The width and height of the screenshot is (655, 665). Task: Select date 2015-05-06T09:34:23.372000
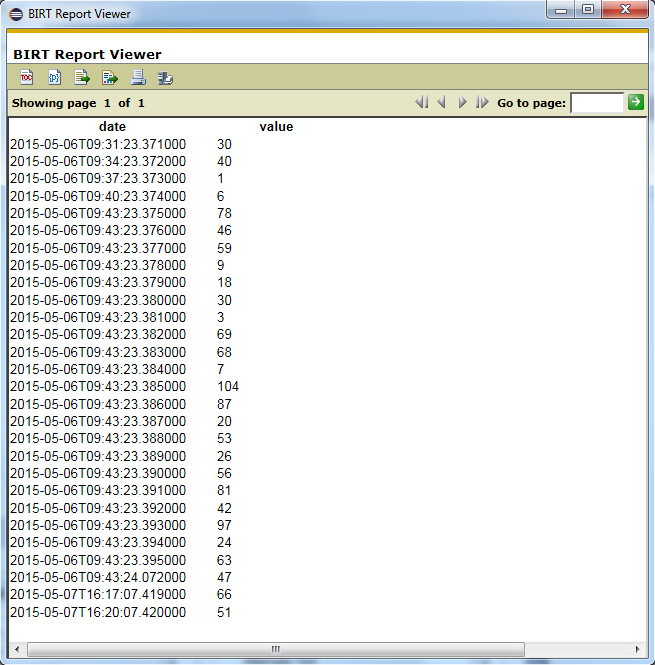click(x=98, y=161)
